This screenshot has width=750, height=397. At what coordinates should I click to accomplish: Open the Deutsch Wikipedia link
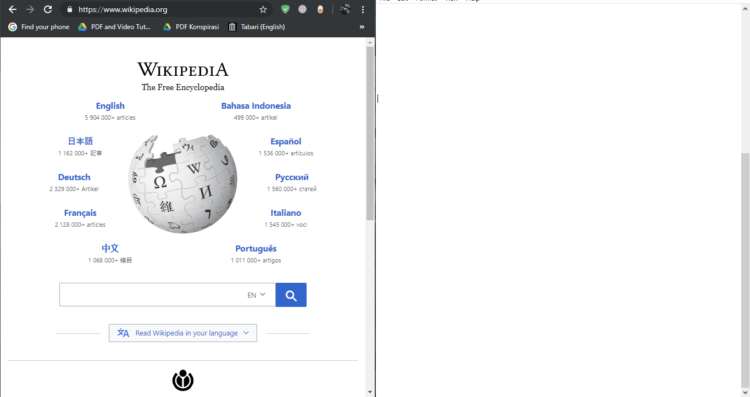74,177
